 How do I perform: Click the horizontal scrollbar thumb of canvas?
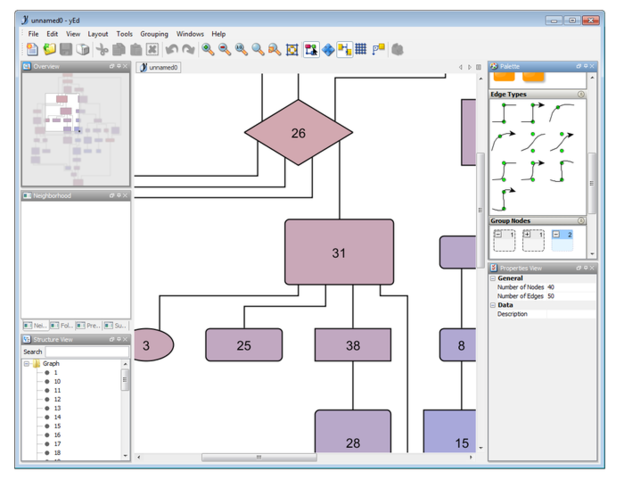[259, 457]
